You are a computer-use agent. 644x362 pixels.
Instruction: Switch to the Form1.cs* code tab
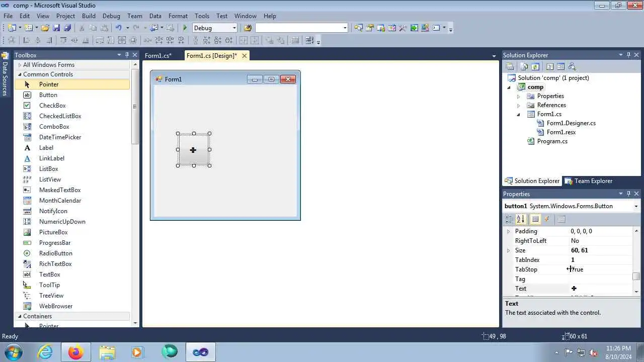(158, 56)
